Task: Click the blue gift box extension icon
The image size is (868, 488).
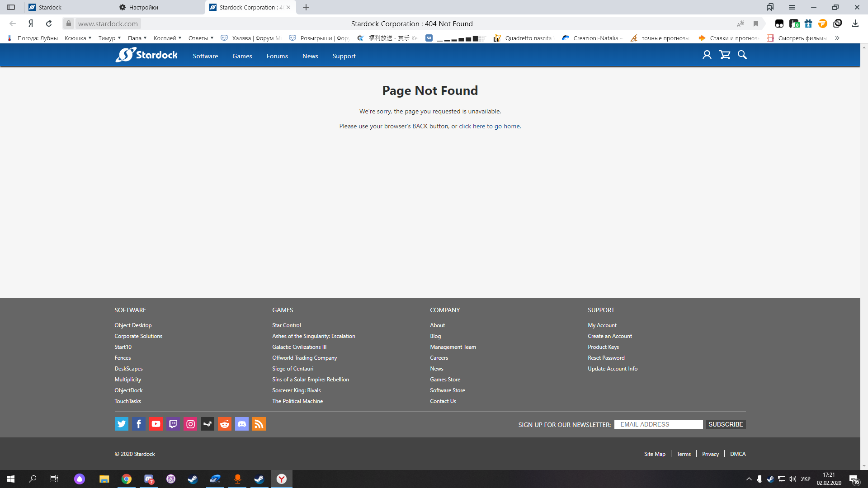Action: click(x=808, y=23)
